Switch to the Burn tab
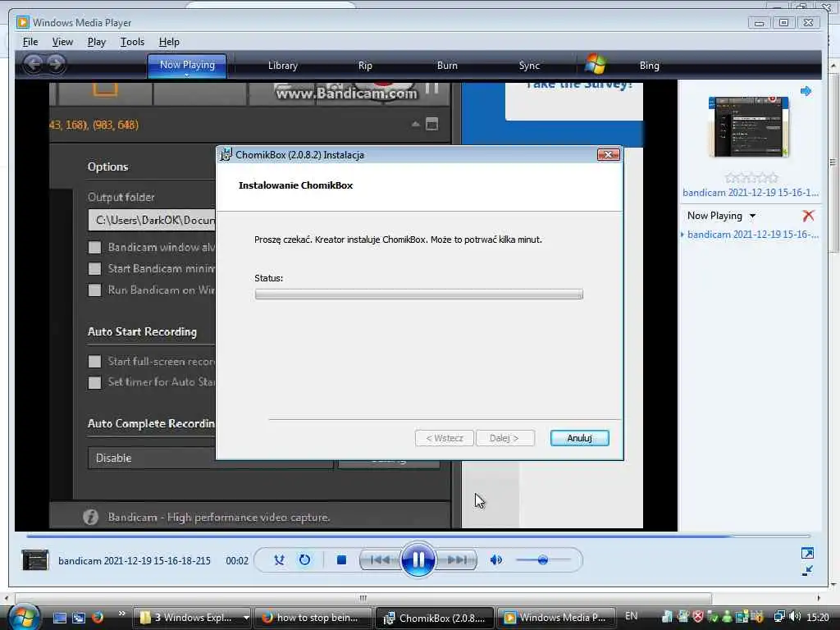Screen dimensions: 840x630 (447, 66)
